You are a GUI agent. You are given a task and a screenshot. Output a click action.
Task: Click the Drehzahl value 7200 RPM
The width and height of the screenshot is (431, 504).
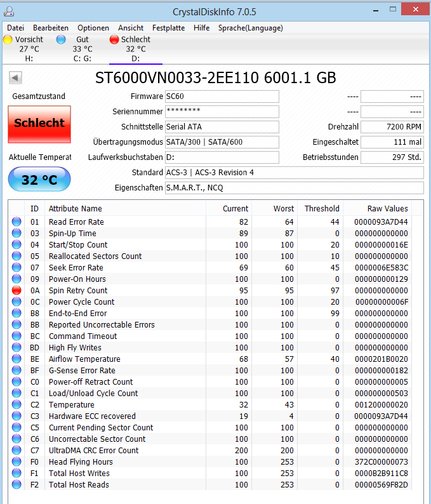click(392, 127)
